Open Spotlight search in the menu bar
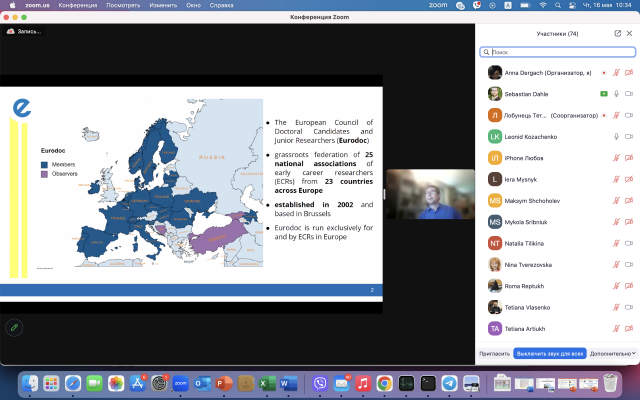640x400 pixels. (558, 5)
